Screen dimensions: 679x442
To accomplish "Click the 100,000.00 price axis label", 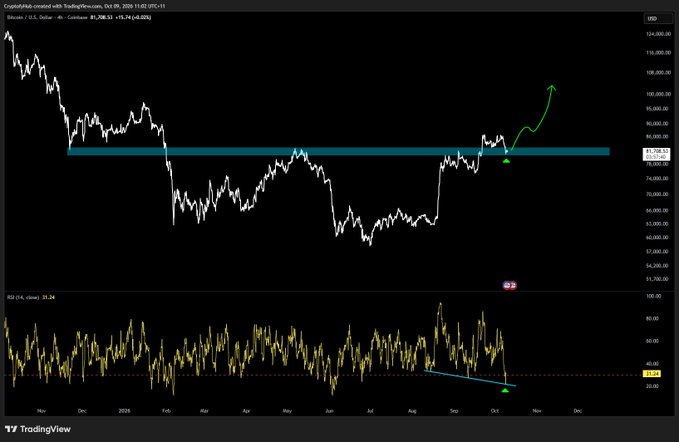I will pos(658,94).
